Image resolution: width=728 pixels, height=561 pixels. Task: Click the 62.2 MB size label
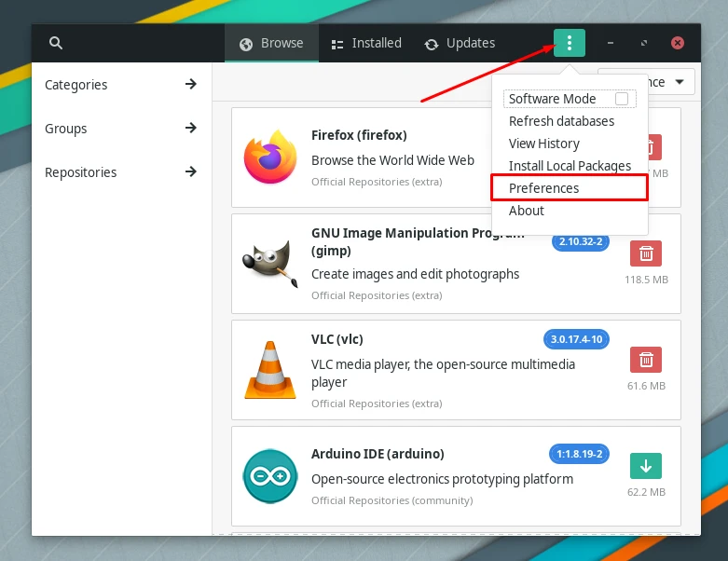(646, 492)
